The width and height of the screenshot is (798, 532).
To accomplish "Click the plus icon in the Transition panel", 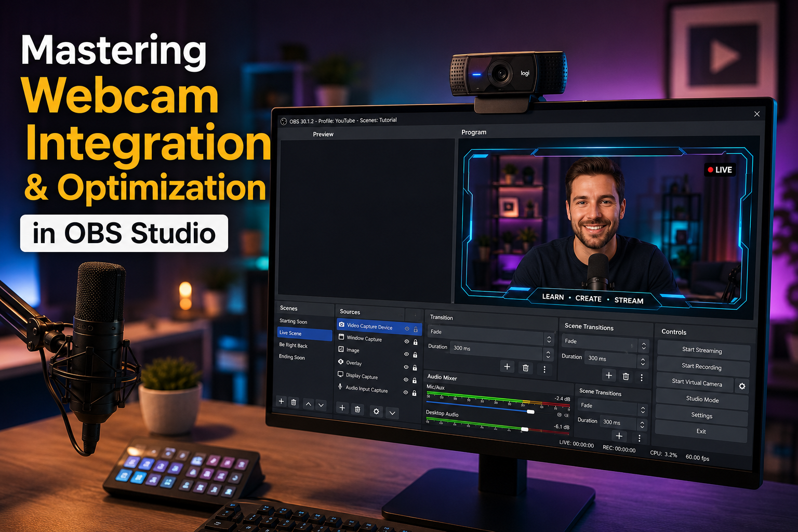I will click(507, 367).
